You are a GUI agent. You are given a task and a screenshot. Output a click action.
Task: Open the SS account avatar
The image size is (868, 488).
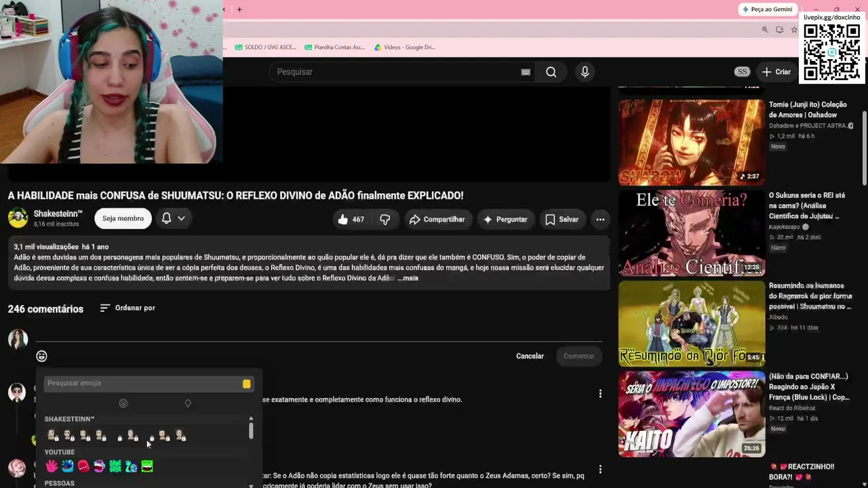(x=743, y=72)
